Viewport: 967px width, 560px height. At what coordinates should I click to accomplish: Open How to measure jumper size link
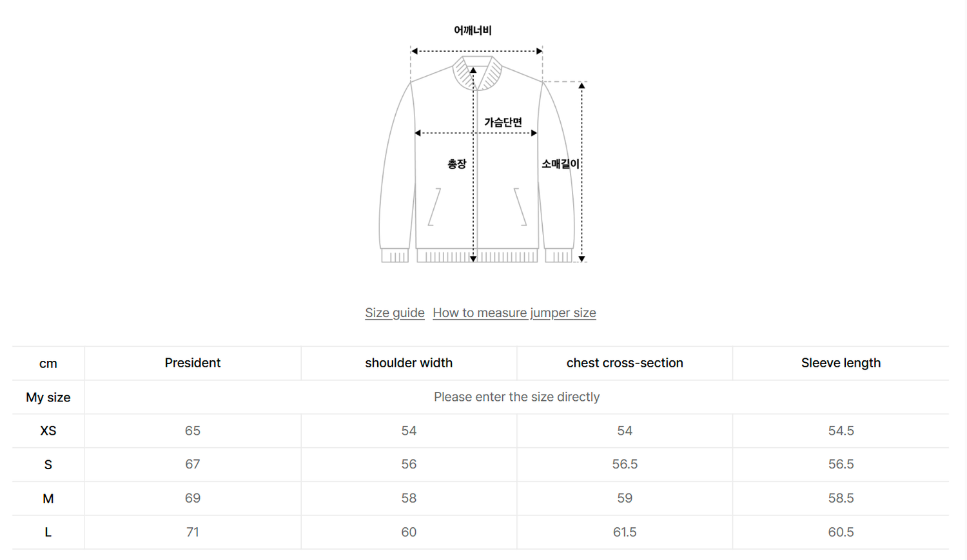coord(514,313)
